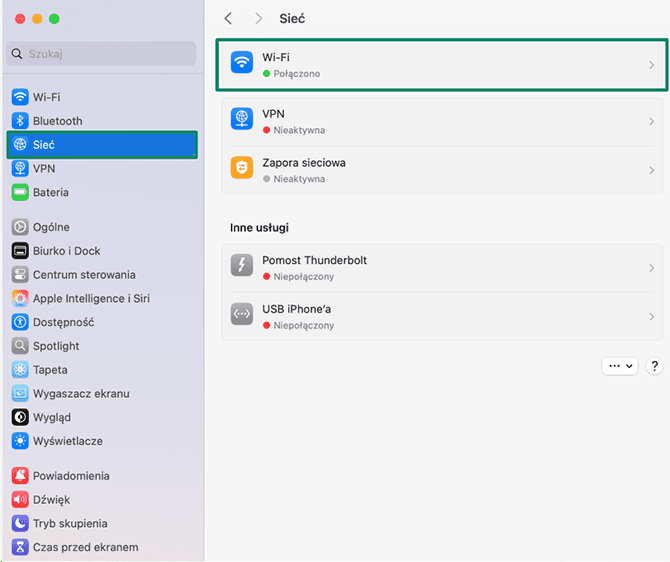Click the Pomost Thunderbolt icon

(242, 267)
